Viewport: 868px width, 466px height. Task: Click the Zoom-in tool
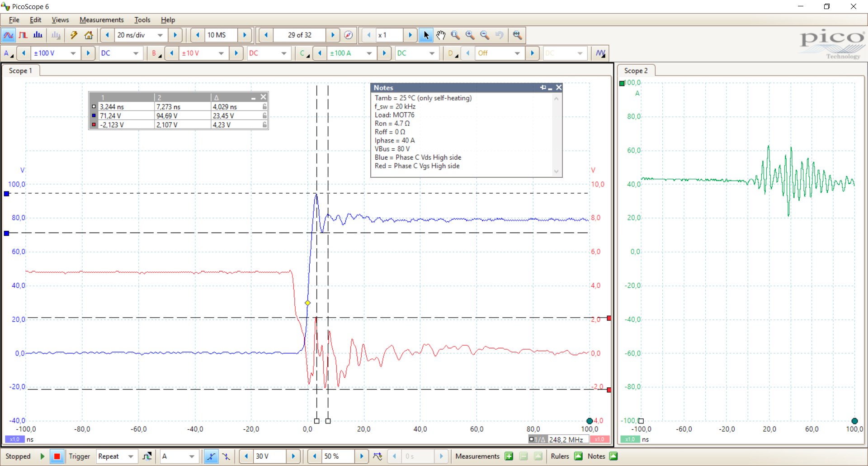pyautogui.click(x=470, y=35)
